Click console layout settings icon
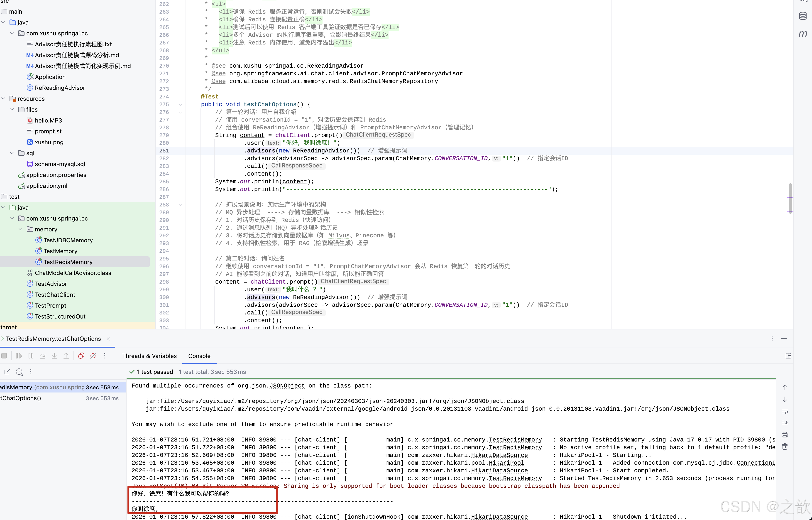This screenshot has height=520, width=812. tap(788, 356)
